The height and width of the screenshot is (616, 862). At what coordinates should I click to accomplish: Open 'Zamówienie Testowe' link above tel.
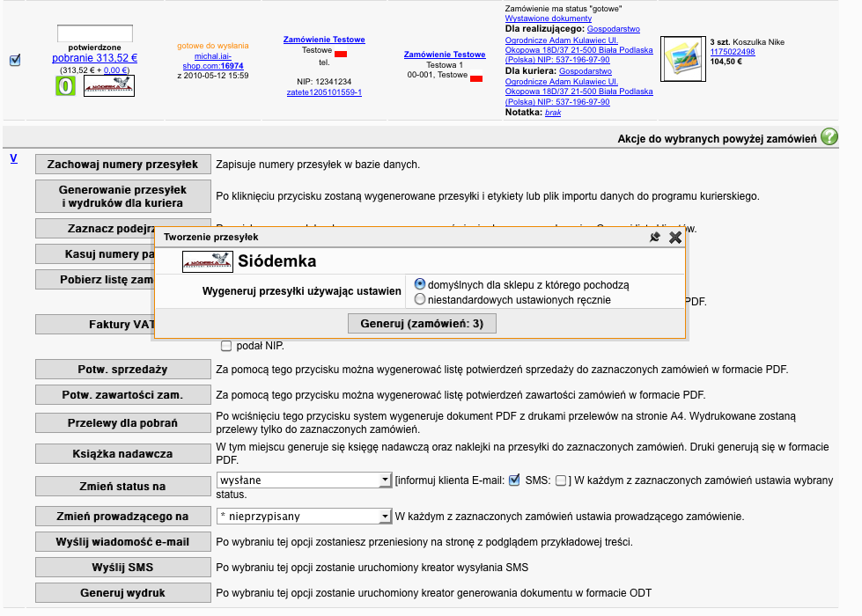(x=324, y=40)
